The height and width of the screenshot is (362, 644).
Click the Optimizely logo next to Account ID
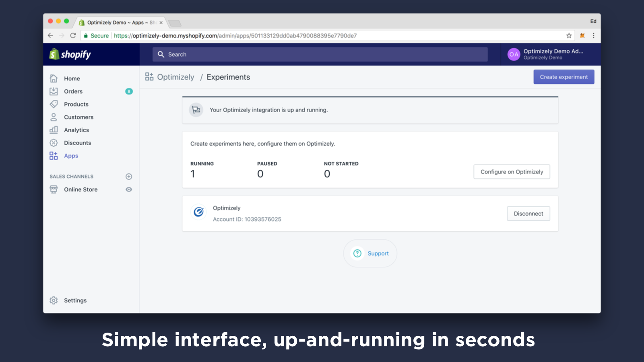point(198,212)
